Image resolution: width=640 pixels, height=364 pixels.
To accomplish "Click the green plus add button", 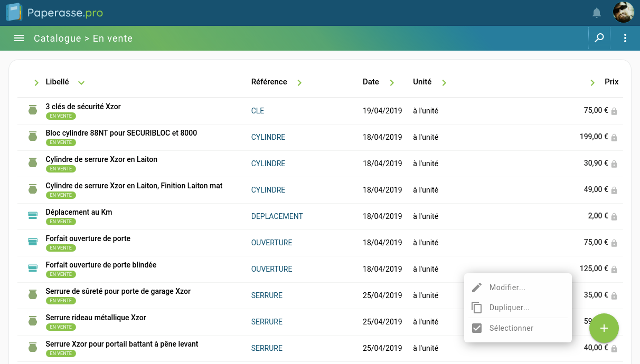I will pos(604,328).
